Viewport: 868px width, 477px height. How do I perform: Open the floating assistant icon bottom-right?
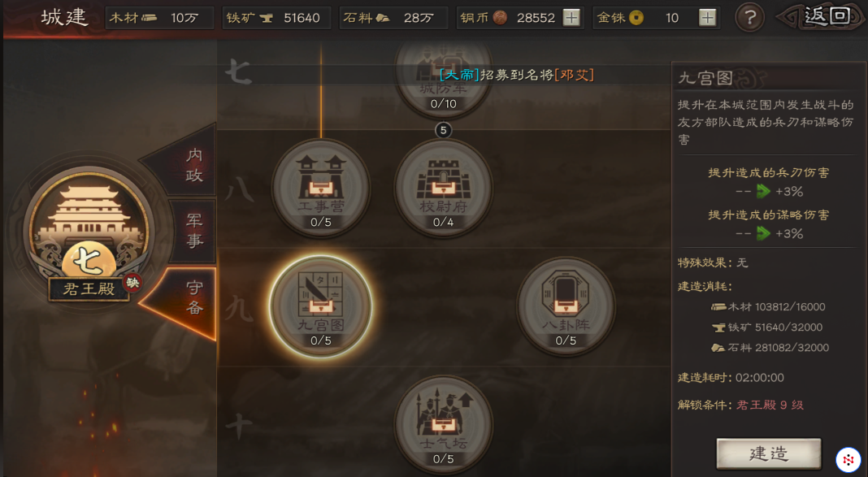pyautogui.click(x=848, y=459)
